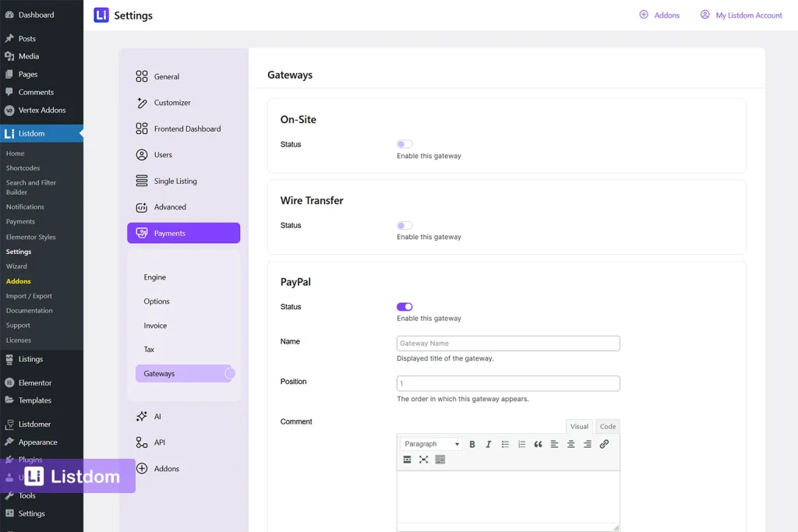Expand the Posts menu in the sidebar
The image size is (798, 532).
(x=26, y=37)
